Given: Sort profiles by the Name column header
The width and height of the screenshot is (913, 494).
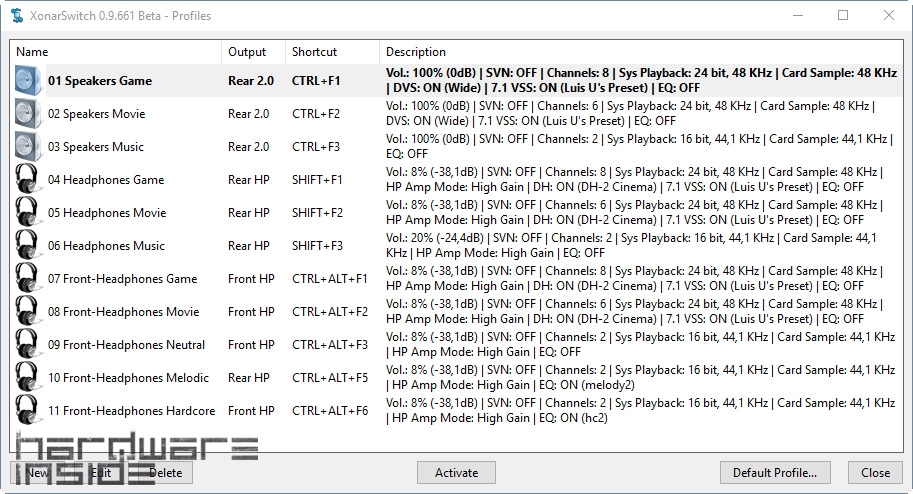Looking at the screenshot, I should [115, 52].
